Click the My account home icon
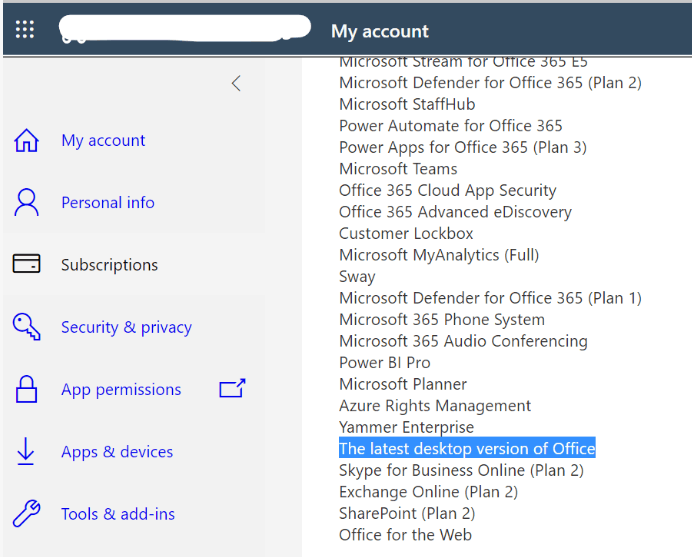The width and height of the screenshot is (692, 557). [x=26, y=141]
